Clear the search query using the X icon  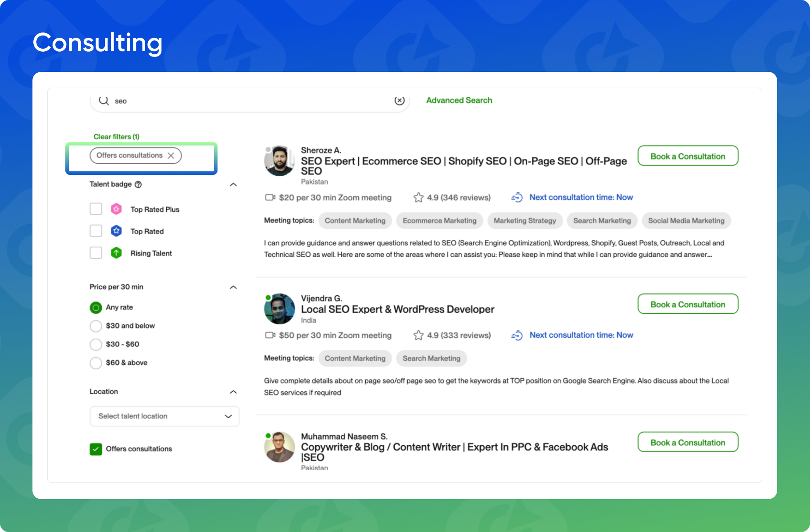click(x=399, y=100)
